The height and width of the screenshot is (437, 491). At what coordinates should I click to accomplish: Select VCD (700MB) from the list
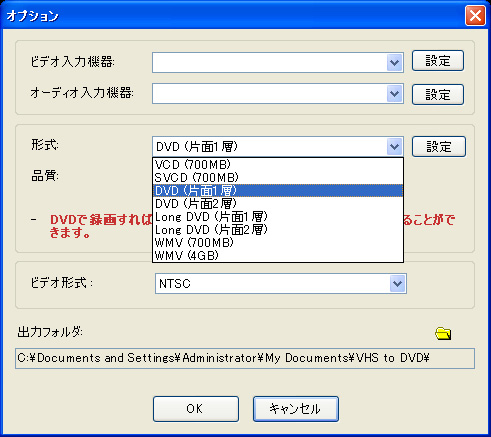278,165
